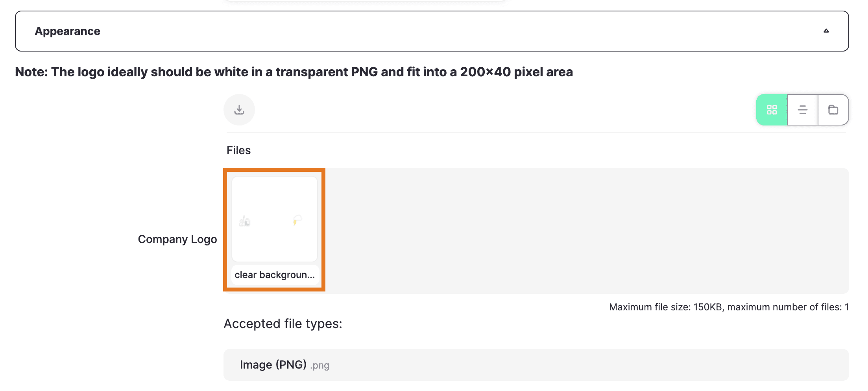Click the gray logo mark in the file preview
Viewport: 868px width, 391px height.
click(245, 221)
